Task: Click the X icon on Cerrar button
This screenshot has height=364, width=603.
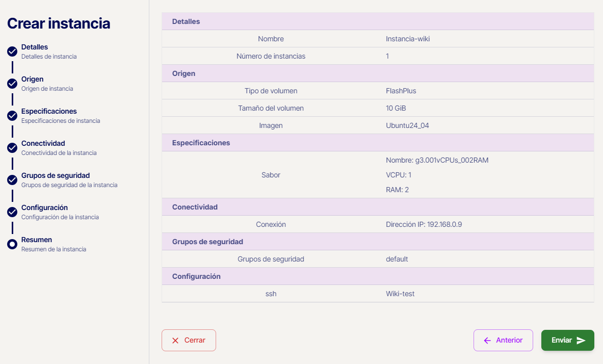Action: [x=175, y=341]
